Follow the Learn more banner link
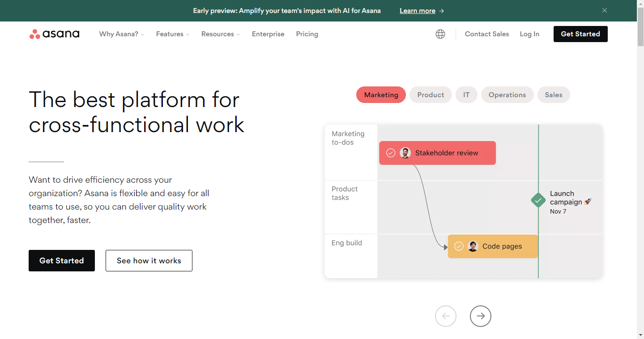This screenshot has width=644, height=339. pos(422,11)
